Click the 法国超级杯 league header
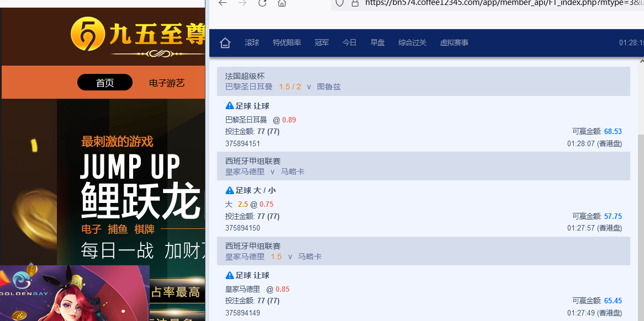The width and height of the screenshot is (644, 321). 245,76
